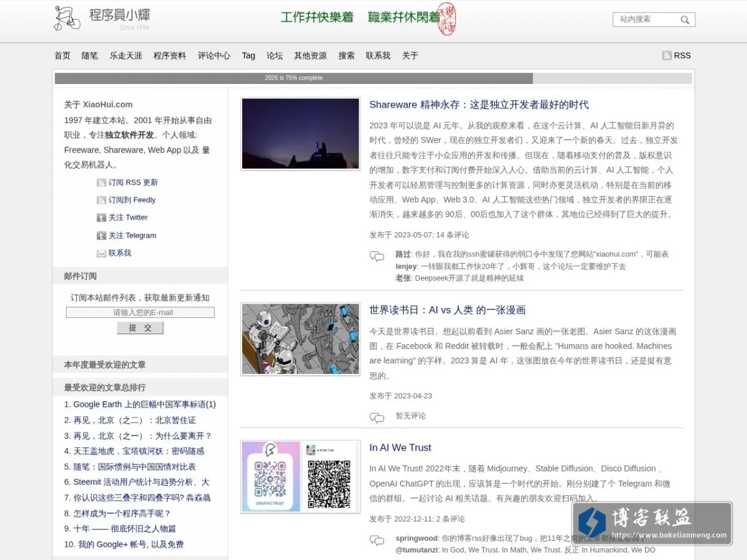Click the 发布于 2023-04-23 date text
Viewport: 747px width, 560px height.
(x=400, y=396)
